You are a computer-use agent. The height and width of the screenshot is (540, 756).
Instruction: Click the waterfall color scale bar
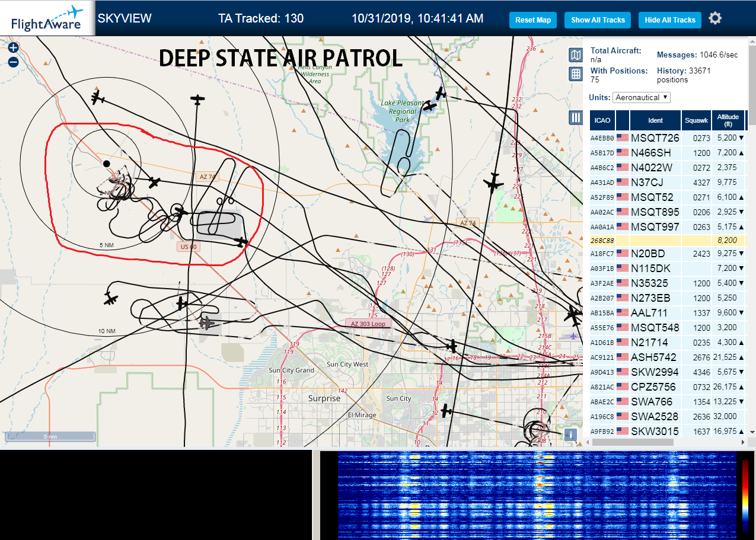click(745, 496)
